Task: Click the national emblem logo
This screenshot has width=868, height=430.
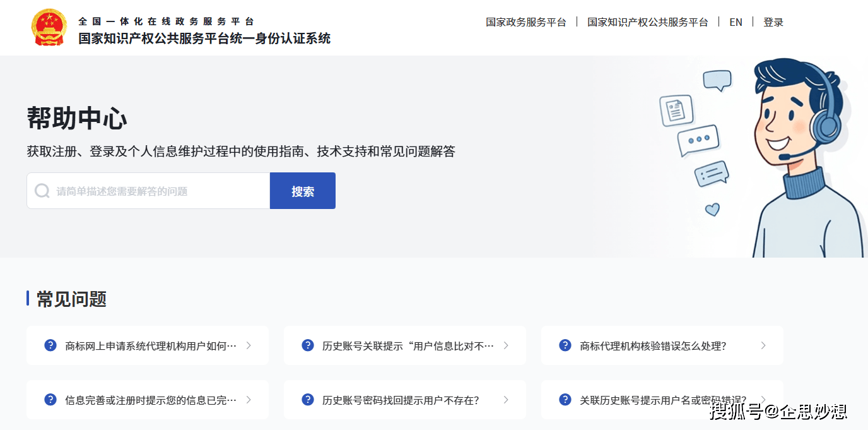Action: coord(49,28)
